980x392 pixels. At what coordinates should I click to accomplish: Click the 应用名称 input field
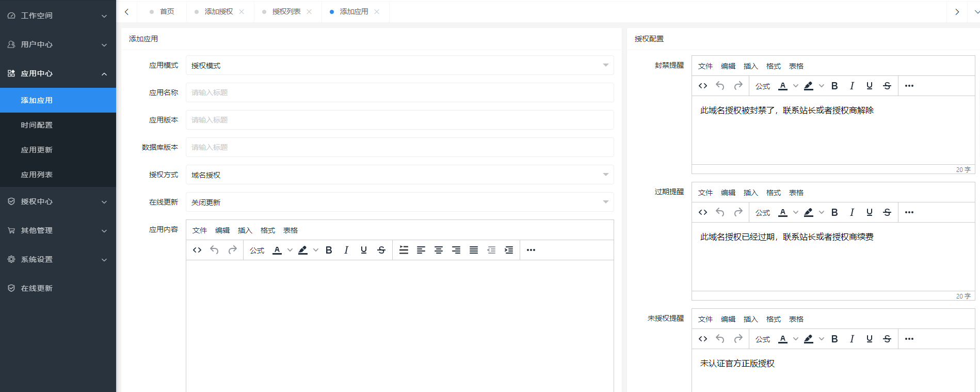(x=399, y=93)
